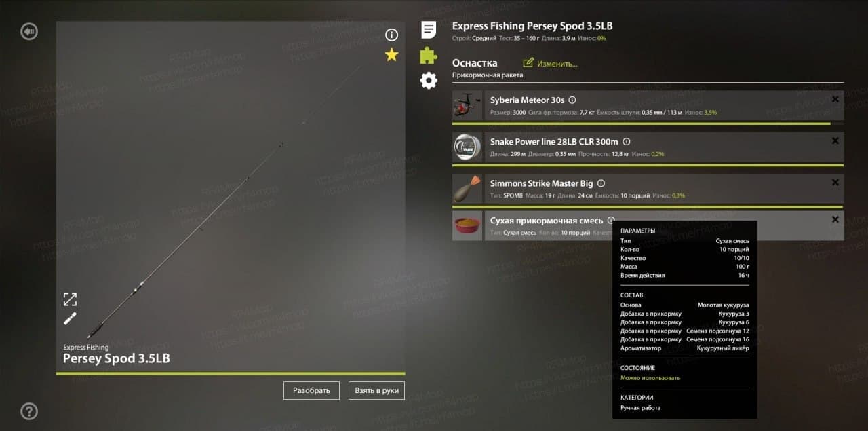Select the Simmons spomb rocket thumbnail
This screenshot has height=431, width=868.
467,189
